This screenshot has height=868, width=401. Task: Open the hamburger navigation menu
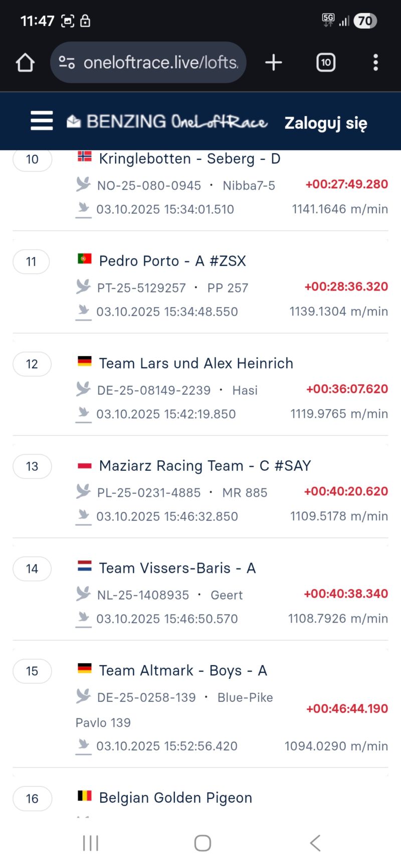[42, 121]
